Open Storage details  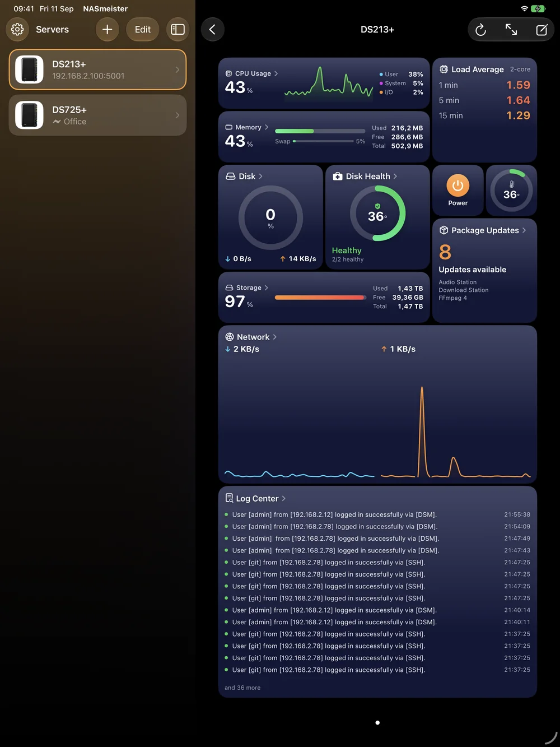click(x=247, y=287)
